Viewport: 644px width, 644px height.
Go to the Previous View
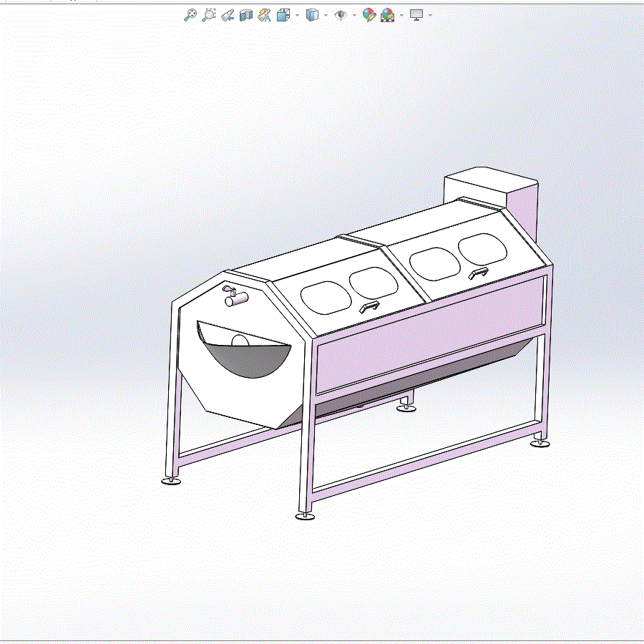tap(228, 16)
